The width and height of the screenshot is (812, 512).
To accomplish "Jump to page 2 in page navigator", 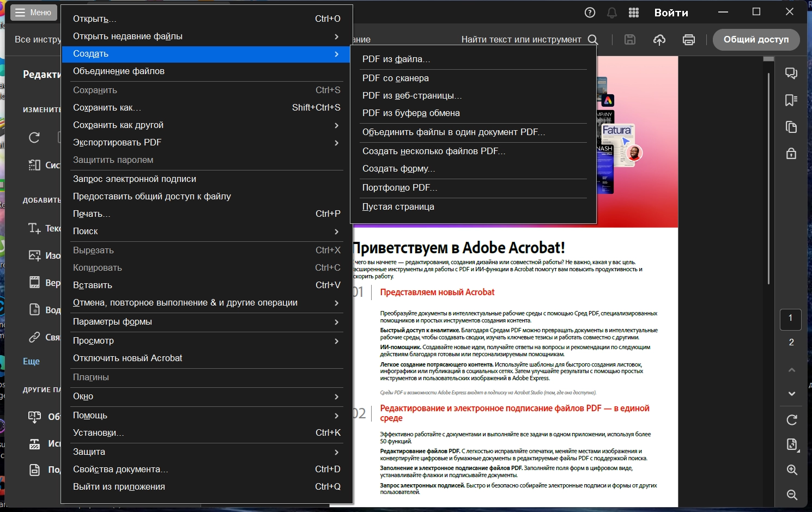I will click(791, 342).
